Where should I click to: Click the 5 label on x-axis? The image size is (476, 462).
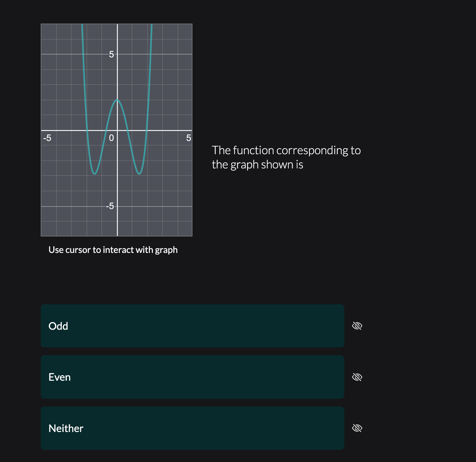(188, 138)
